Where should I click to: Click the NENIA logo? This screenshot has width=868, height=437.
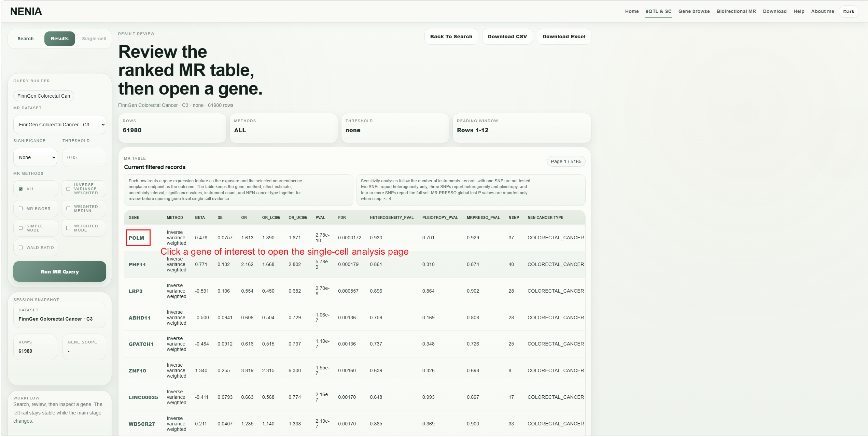tap(26, 11)
